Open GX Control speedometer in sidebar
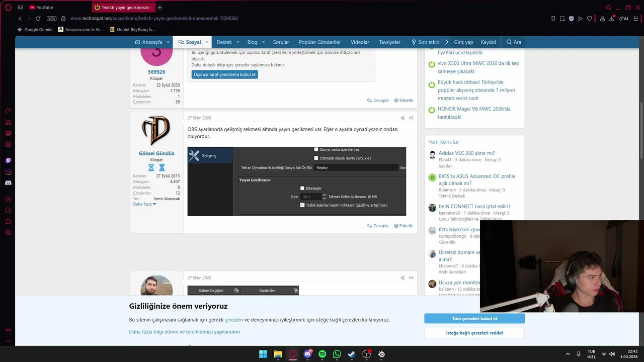This screenshot has height=362, width=644. tap(8, 111)
